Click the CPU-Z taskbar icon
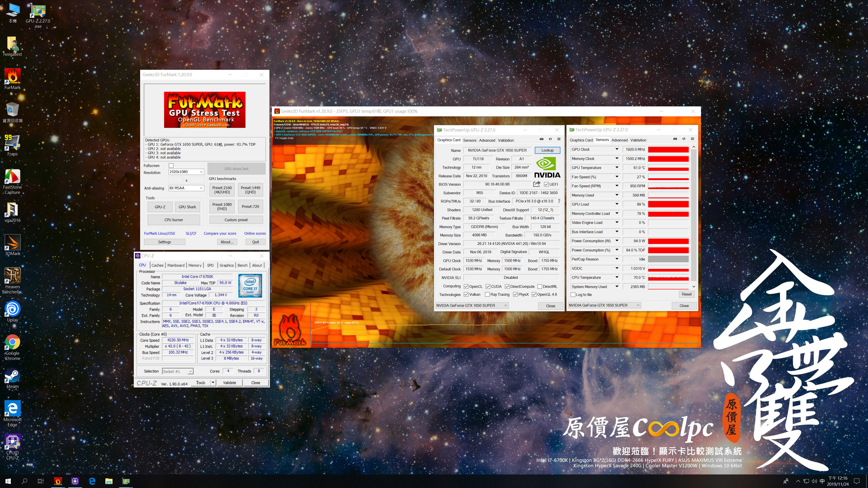Image resolution: width=868 pixels, height=488 pixels. tap(75, 481)
